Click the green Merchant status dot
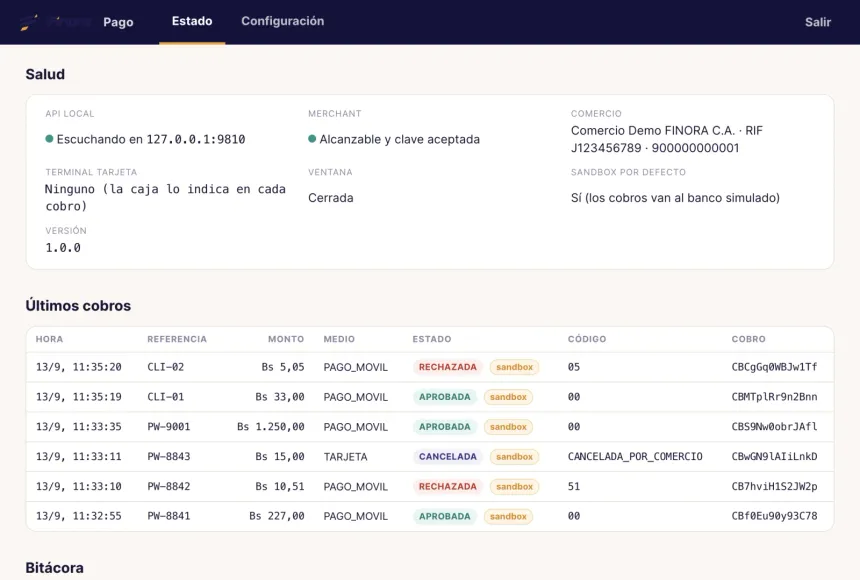This screenshot has height=580, width=860. coord(312,139)
